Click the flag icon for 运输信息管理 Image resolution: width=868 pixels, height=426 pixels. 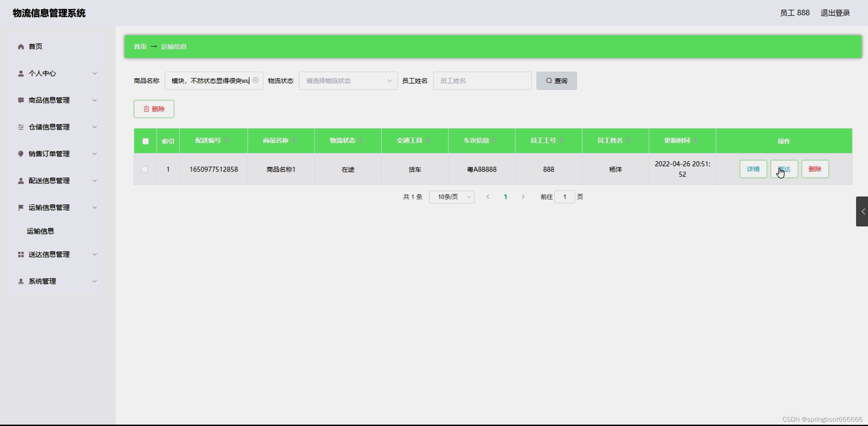pos(21,207)
